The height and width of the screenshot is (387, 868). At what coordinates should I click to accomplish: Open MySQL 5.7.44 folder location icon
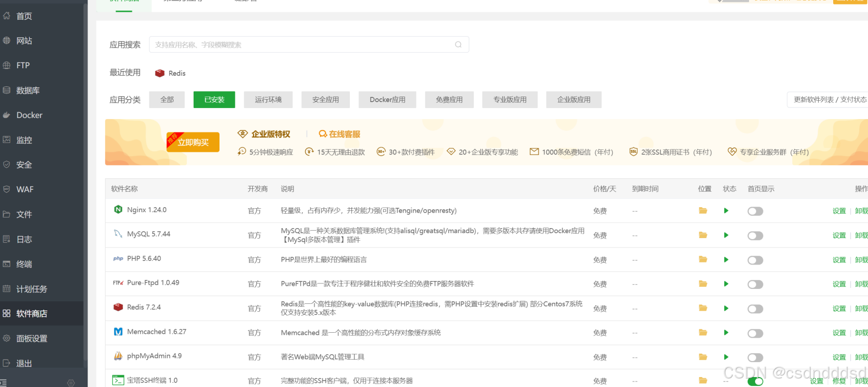[703, 235]
